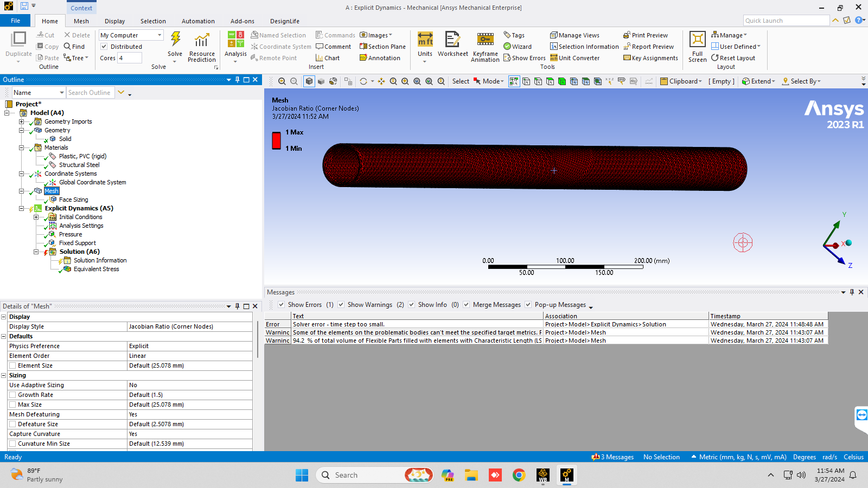Click the Search Outline input field

[90, 93]
